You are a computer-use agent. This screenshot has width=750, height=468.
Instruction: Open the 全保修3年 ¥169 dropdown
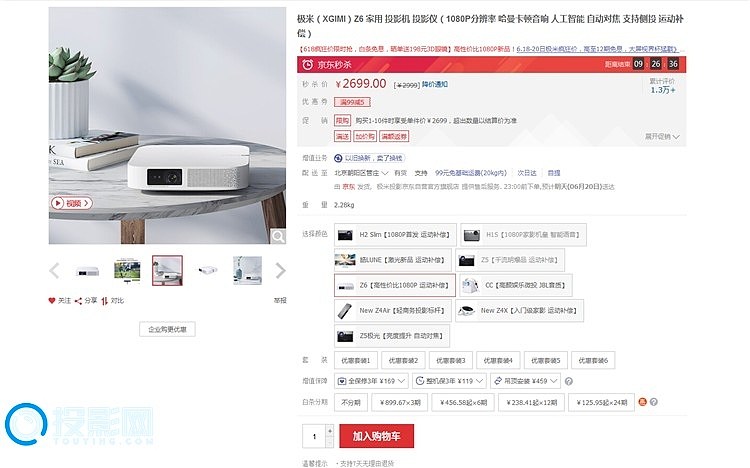click(371, 381)
